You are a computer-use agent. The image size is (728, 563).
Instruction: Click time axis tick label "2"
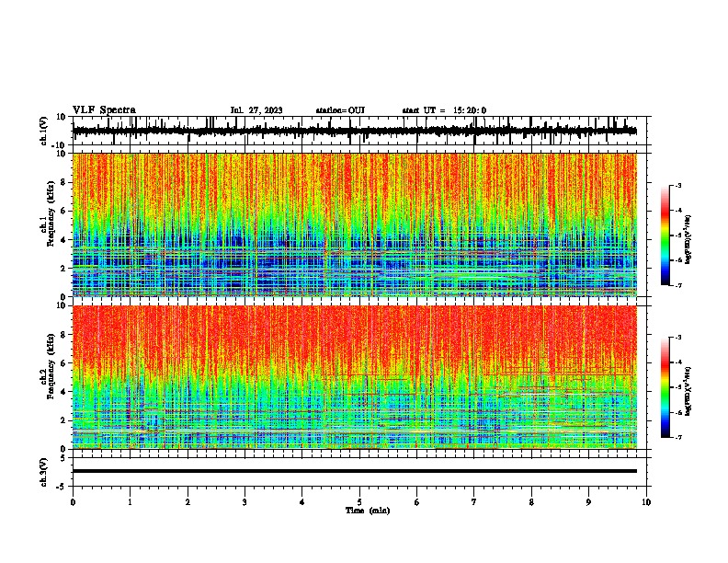188,502
